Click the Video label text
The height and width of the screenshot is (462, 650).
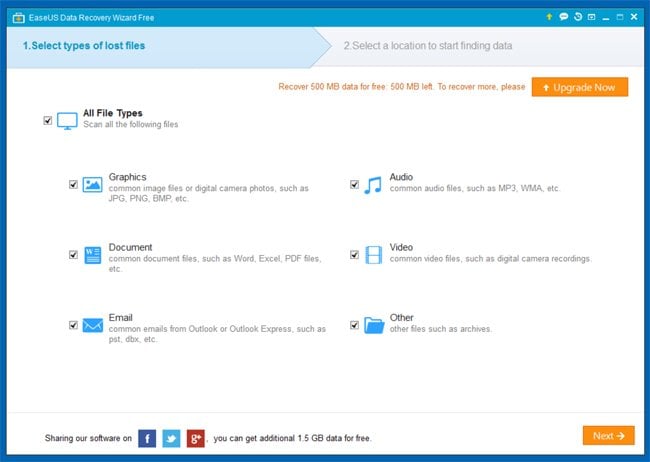401,248
